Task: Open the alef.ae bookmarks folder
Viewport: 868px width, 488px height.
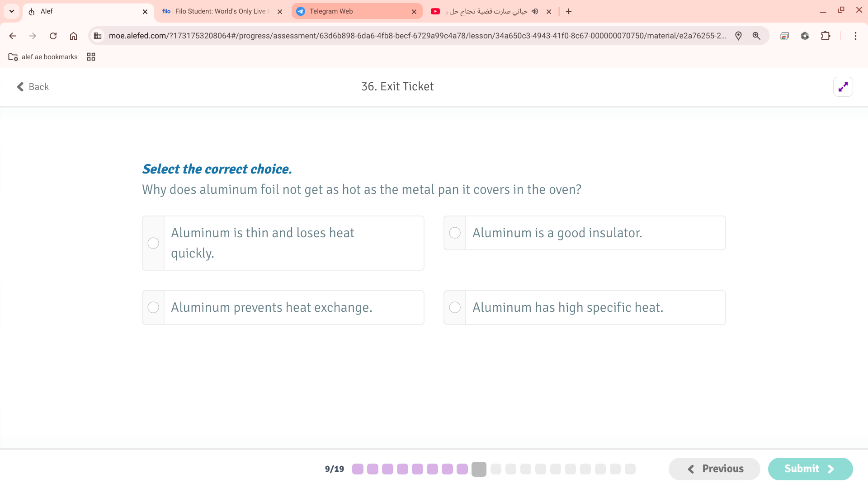Action: (x=43, y=56)
